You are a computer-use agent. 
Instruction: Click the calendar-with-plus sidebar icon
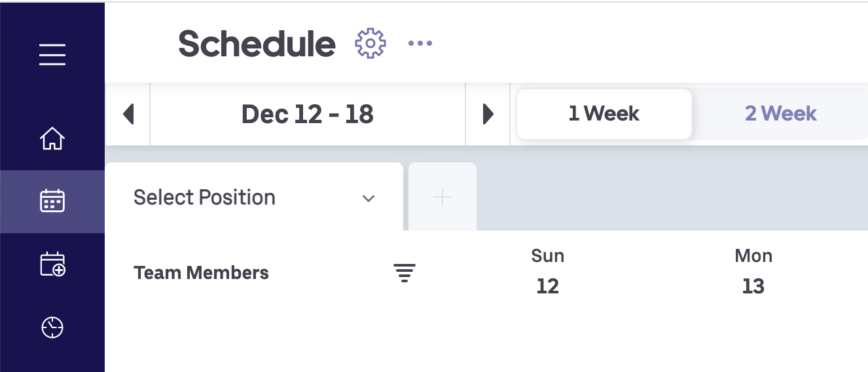52,264
